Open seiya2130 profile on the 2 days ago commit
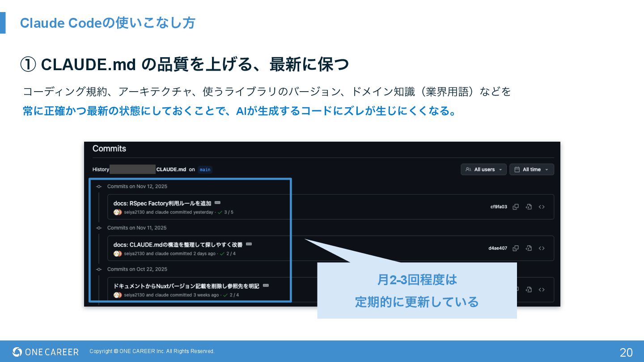The height and width of the screenshot is (362, 644). [134, 254]
